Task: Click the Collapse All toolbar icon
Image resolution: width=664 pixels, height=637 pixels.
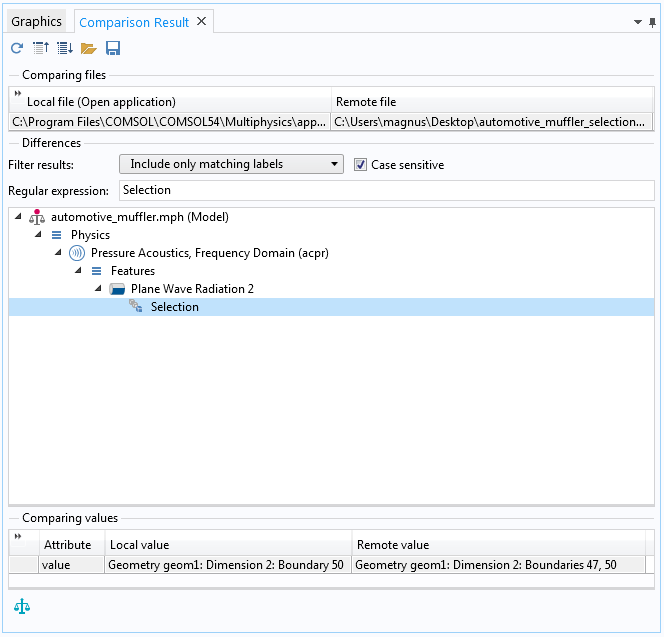Action: click(x=41, y=48)
